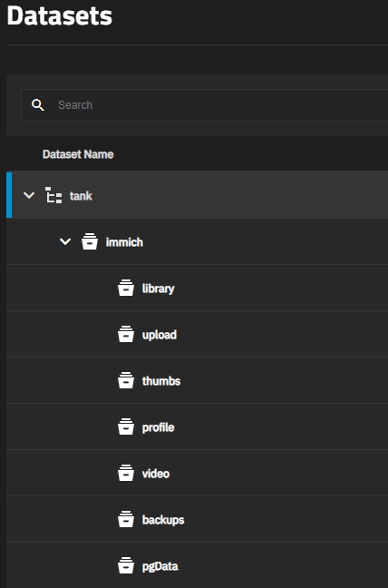Image resolution: width=388 pixels, height=588 pixels.
Task: Open the library dataset row
Action: tap(197, 288)
